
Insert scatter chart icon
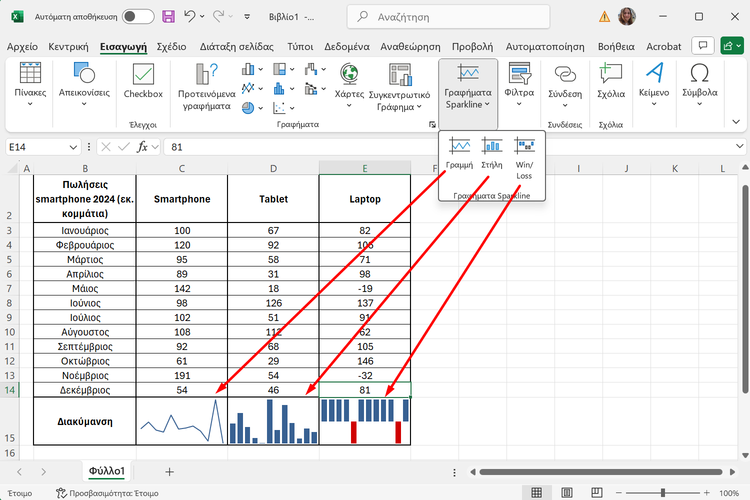279,108
